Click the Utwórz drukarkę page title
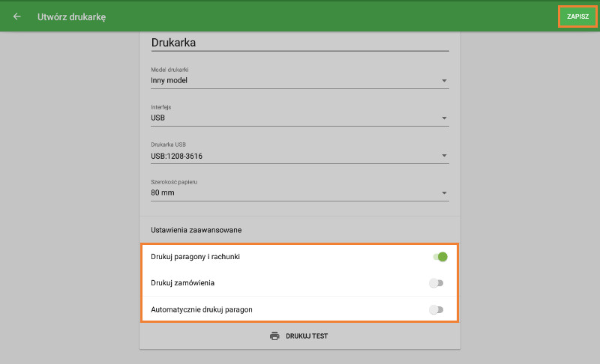The width and height of the screenshot is (600, 364). click(71, 16)
